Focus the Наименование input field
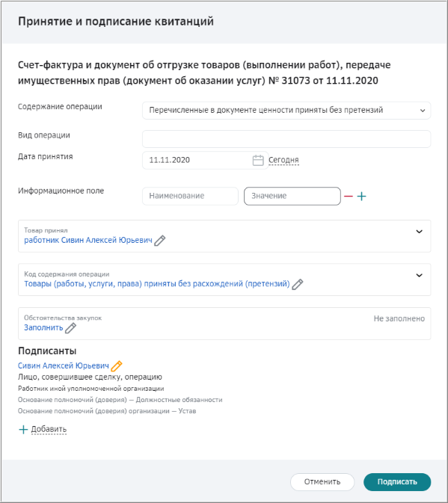This screenshot has height=503, width=448. pyautogui.click(x=190, y=196)
